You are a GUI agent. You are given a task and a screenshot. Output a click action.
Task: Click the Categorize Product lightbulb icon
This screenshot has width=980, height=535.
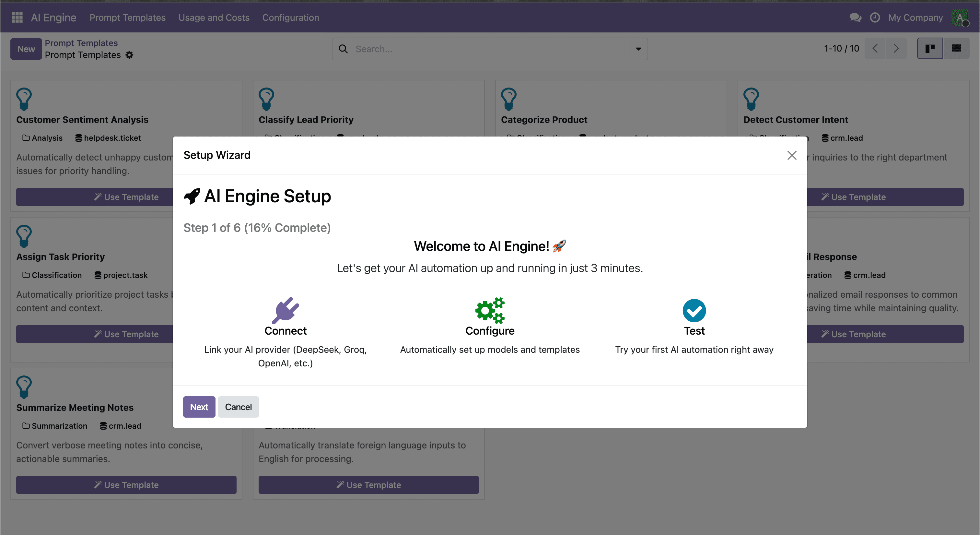coord(509,99)
